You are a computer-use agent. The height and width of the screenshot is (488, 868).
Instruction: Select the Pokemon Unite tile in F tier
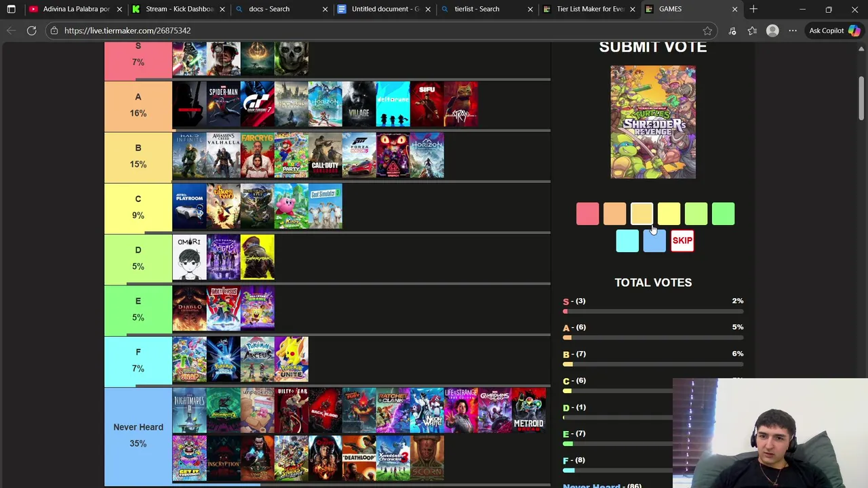coord(291,359)
